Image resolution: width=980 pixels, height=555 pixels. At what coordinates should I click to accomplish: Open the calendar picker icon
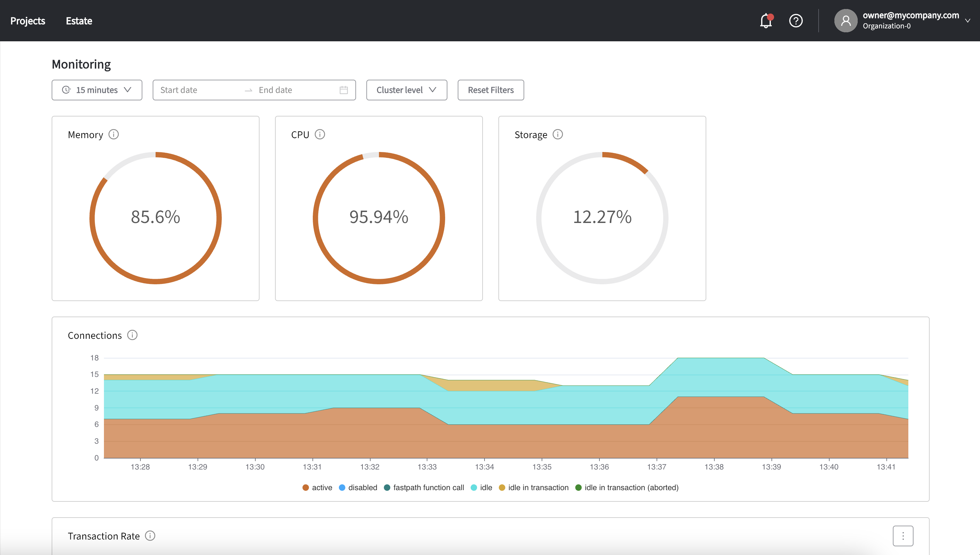(343, 90)
